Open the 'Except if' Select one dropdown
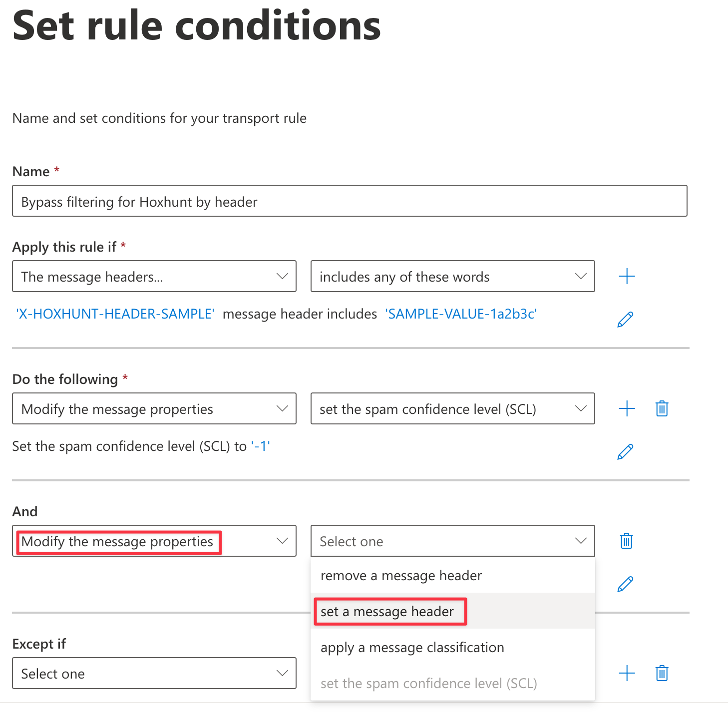This screenshot has height=718, width=728. click(x=154, y=673)
